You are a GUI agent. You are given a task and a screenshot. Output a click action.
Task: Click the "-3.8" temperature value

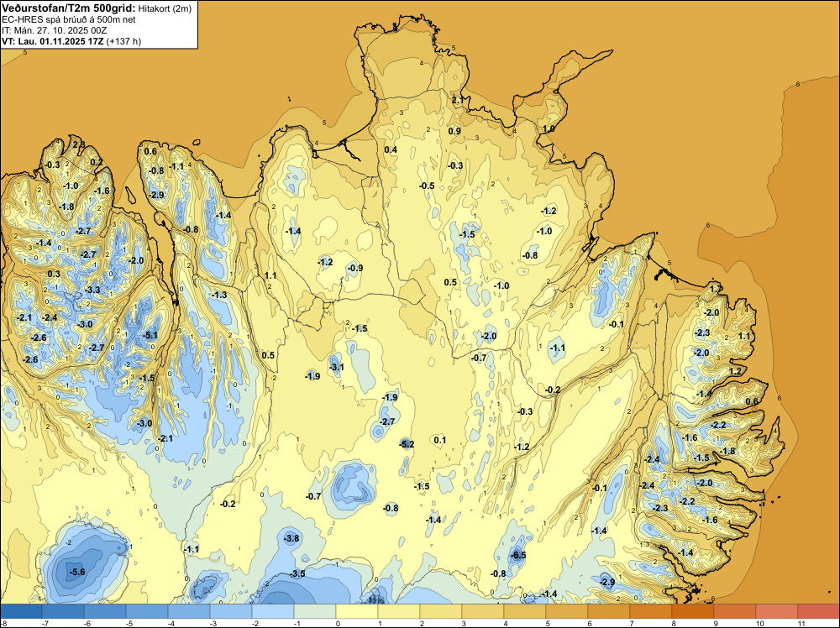291,538
